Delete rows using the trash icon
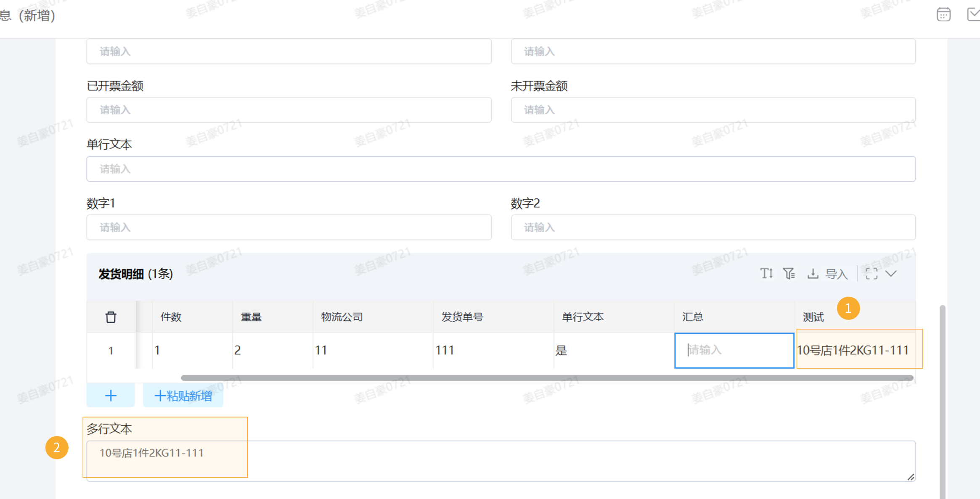This screenshot has height=499, width=980. tap(111, 317)
